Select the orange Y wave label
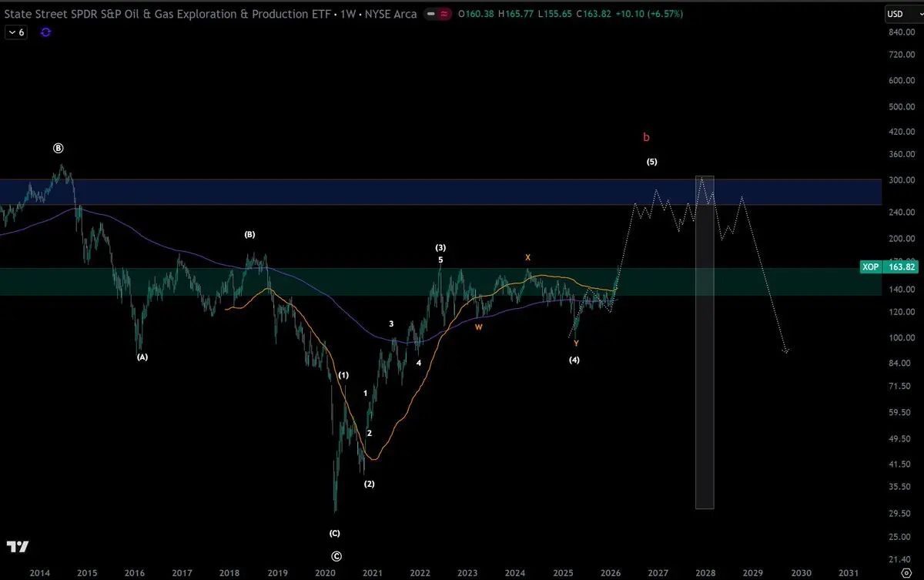Image resolution: width=924 pixels, height=580 pixels. (576, 343)
